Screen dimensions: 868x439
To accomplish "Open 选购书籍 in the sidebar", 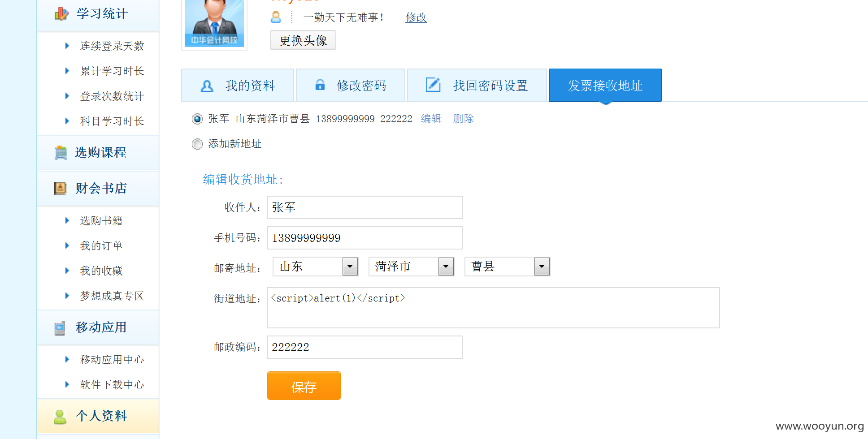I will 101,220.
